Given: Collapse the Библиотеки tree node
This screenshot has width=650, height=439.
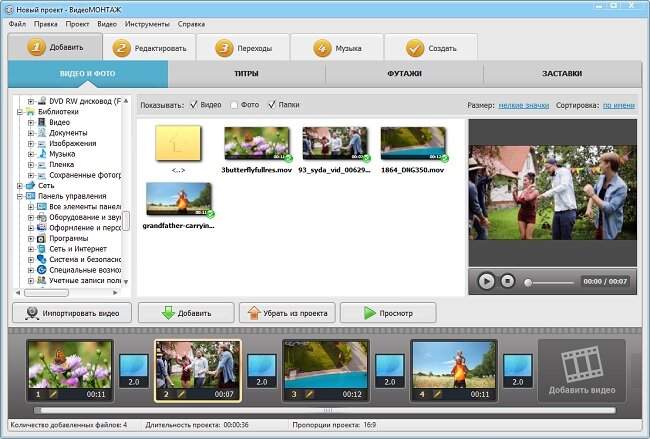Looking at the screenshot, I should [x=19, y=112].
